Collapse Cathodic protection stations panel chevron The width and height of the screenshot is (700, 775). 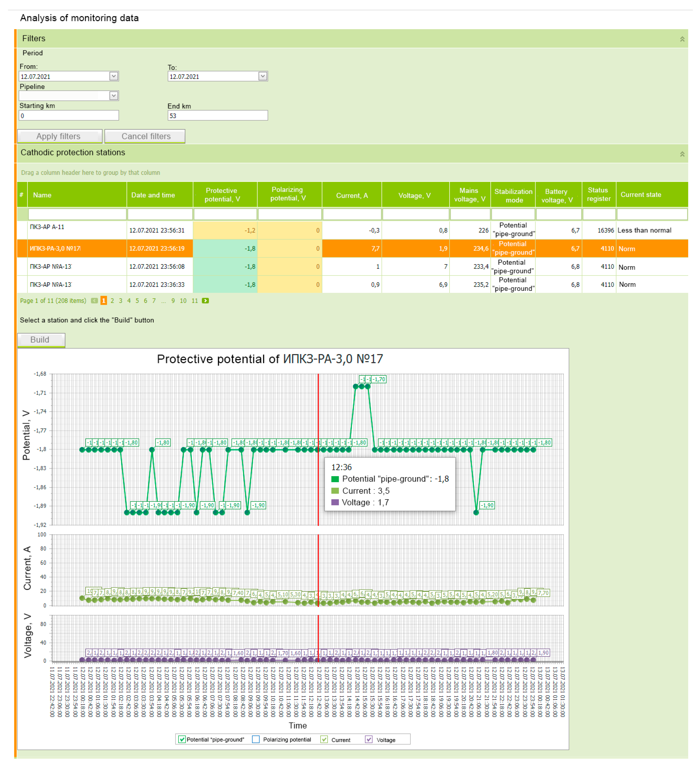coord(682,154)
